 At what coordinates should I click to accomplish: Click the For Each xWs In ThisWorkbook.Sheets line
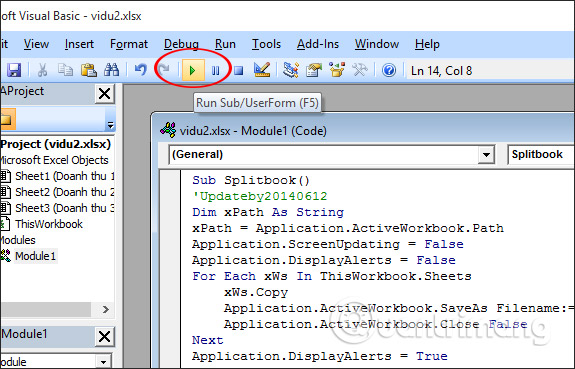[332, 276]
